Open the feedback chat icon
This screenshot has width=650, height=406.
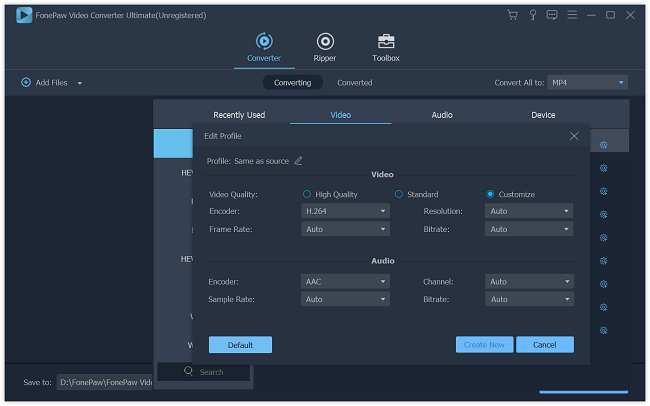(x=552, y=15)
